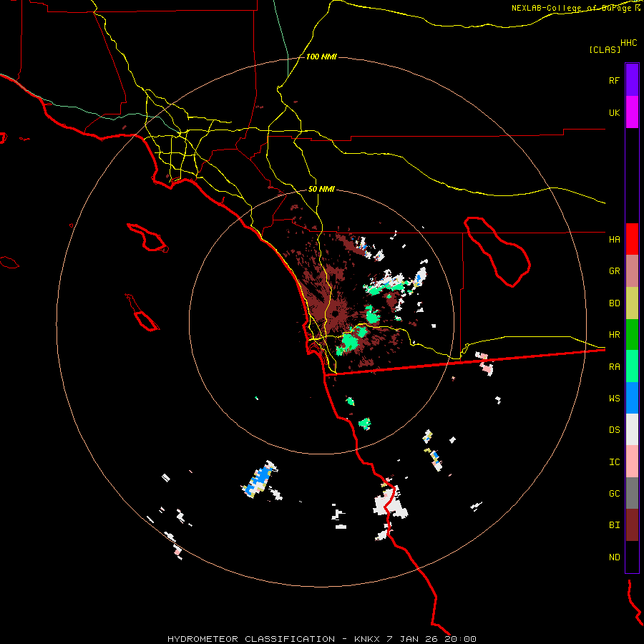Click the [CLAS] legend header

coord(605,49)
